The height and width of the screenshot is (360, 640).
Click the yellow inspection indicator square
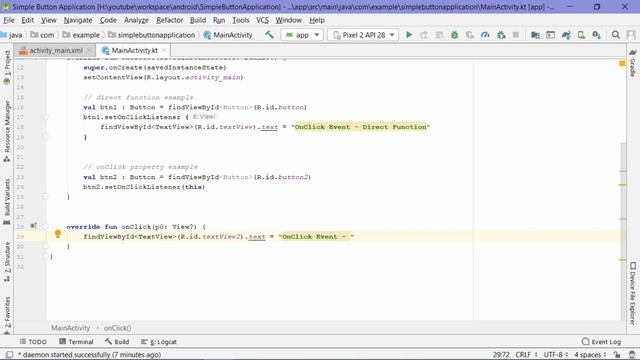click(622, 63)
